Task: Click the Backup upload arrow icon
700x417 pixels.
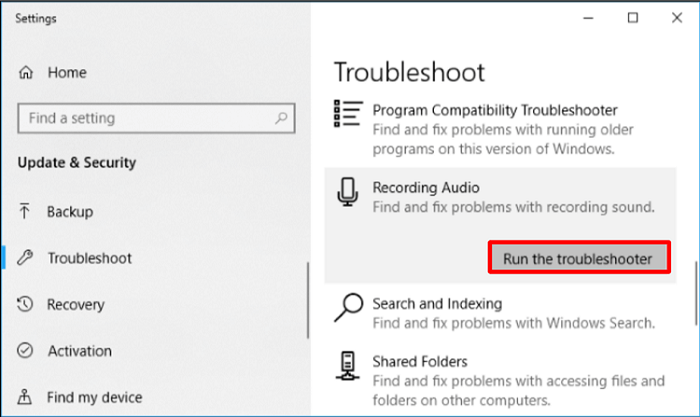Action: click(x=26, y=212)
